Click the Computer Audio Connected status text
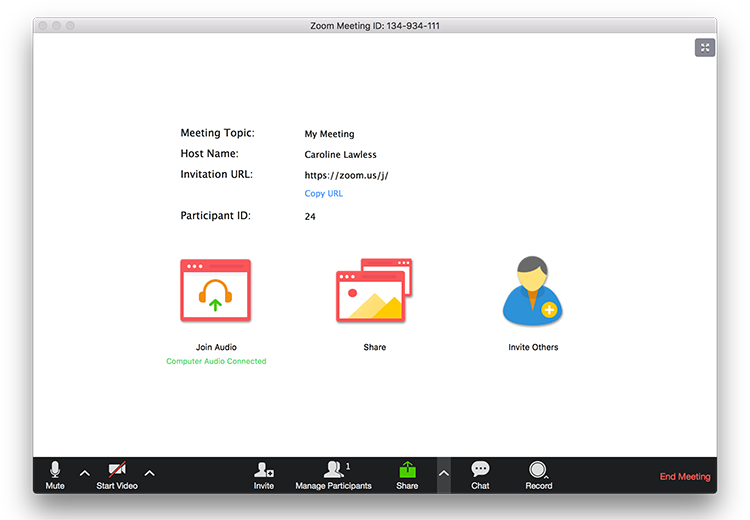 coord(216,361)
